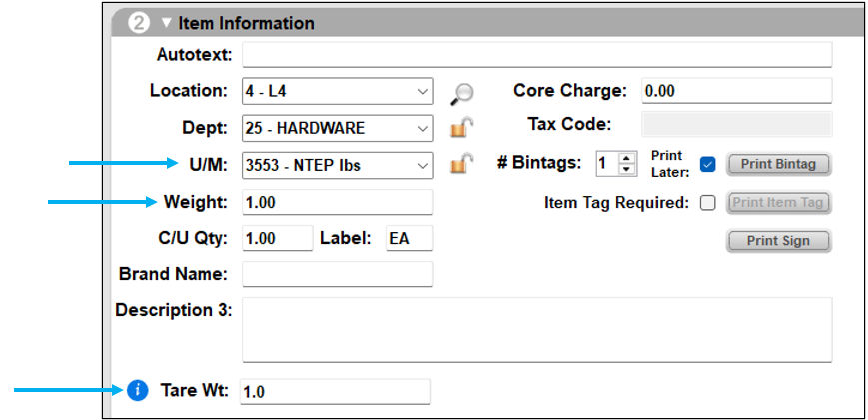Click the magnifier icon beside Location
This screenshot has width=868, height=420.
tap(461, 93)
